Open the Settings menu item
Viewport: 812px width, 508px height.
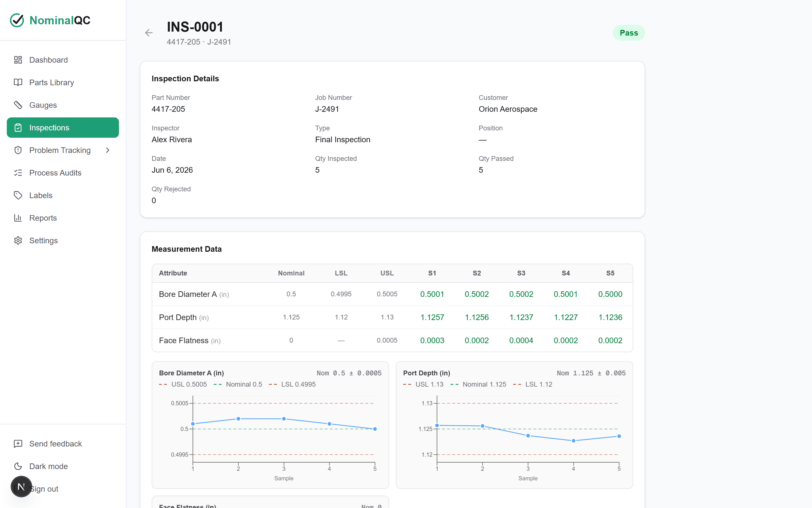coord(63,240)
